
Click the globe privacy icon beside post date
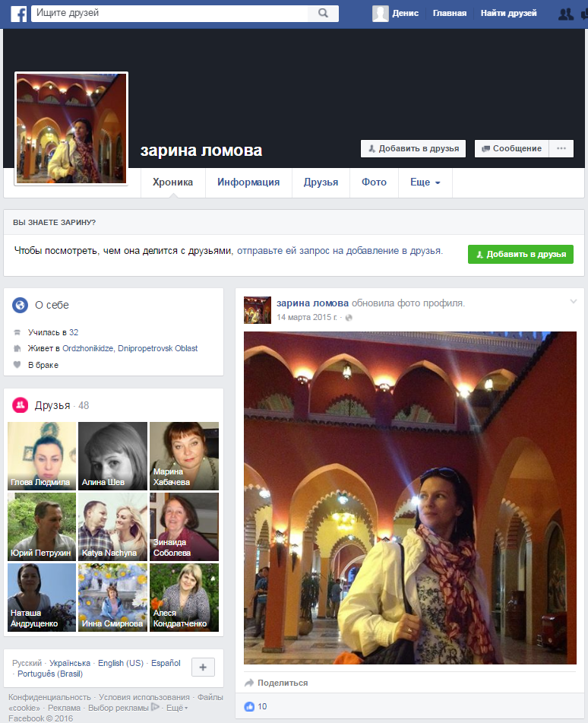coord(349,317)
